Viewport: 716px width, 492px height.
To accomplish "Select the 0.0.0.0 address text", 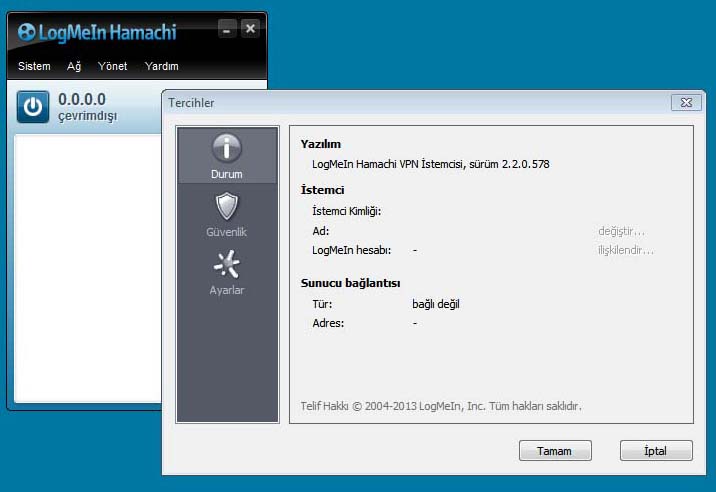I will (82, 99).
